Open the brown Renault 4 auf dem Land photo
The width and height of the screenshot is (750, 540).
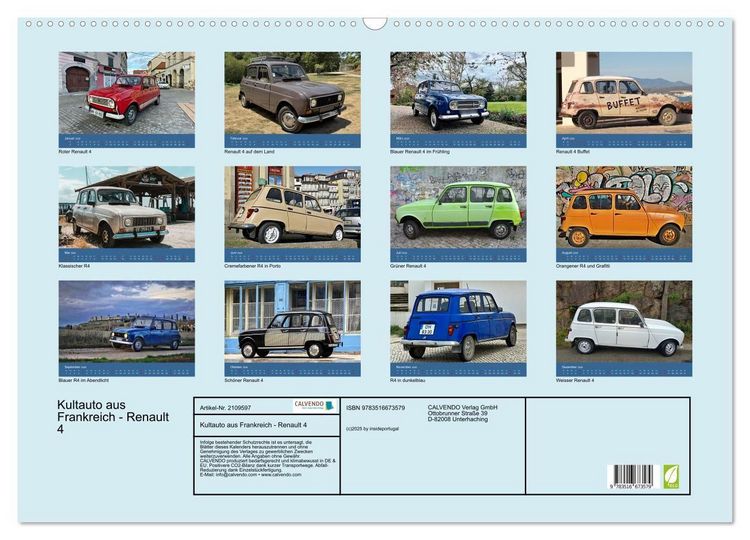pyautogui.click(x=292, y=93)
